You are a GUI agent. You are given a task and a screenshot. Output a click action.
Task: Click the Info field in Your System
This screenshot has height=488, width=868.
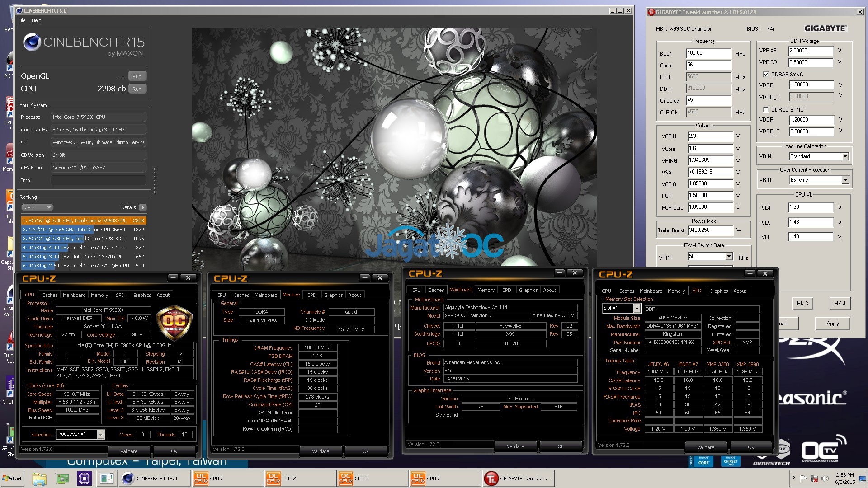pyautogui.click(x=98, y=180)
